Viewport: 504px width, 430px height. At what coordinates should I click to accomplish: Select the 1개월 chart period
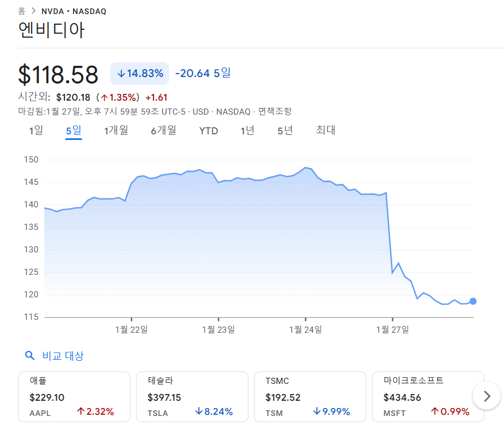[116, 130]
